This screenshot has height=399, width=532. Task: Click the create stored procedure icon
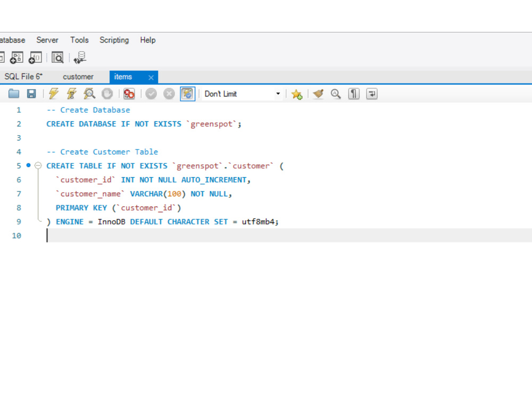(16, 57)
